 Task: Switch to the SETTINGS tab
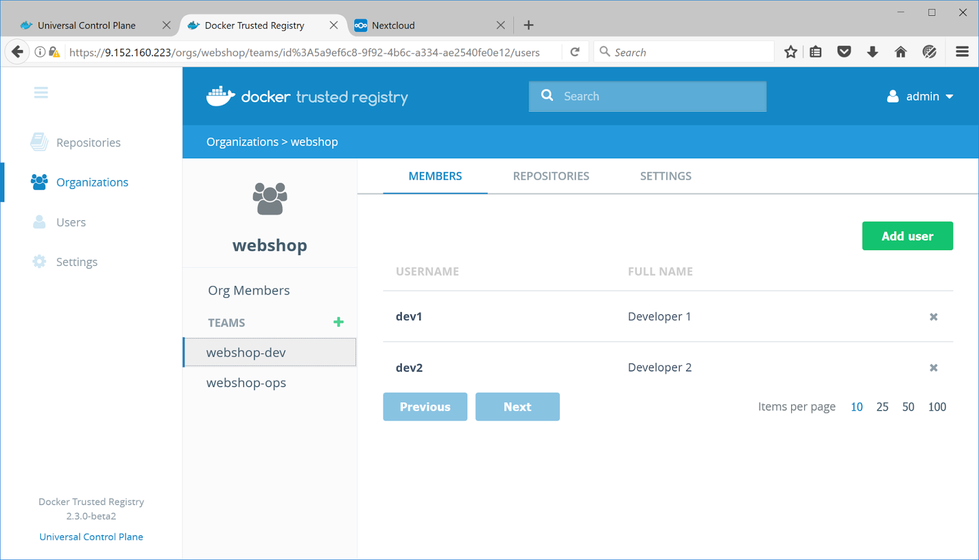point(666,176)
